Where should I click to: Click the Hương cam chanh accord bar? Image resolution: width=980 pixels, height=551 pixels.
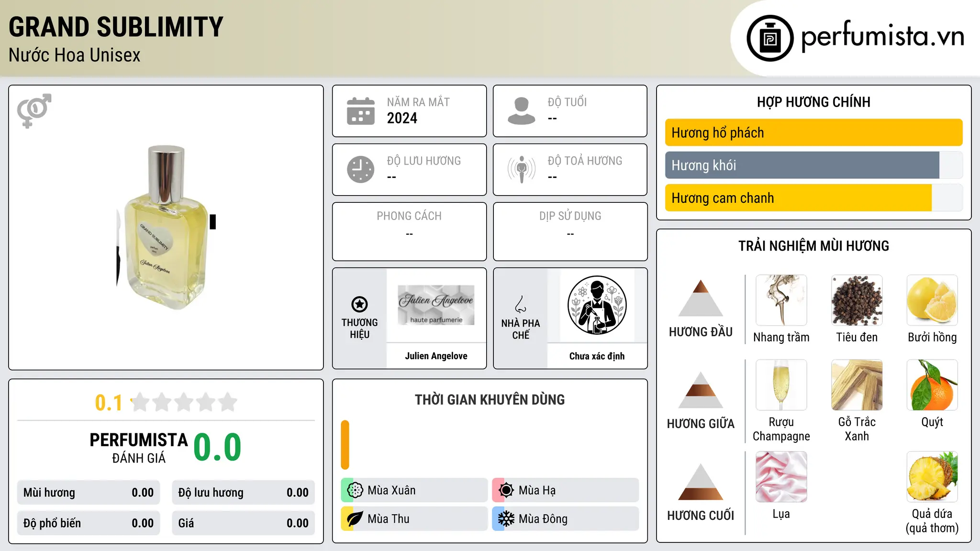coord(814,198)
